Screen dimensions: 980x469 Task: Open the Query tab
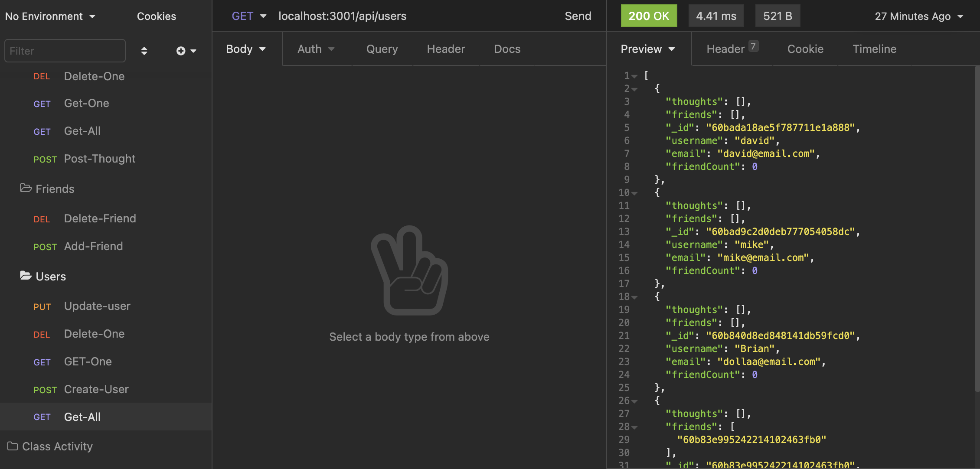(x=382, y=49)
